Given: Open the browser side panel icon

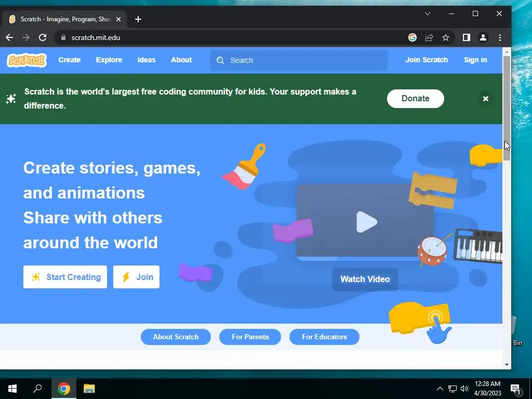Looking at the screenshot, I should coord(467,37).
